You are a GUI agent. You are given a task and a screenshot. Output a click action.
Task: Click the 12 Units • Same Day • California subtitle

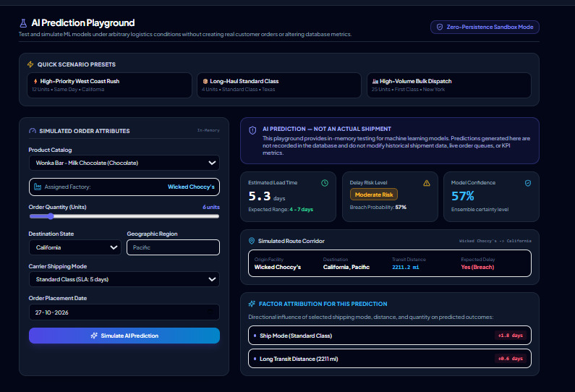68,90
